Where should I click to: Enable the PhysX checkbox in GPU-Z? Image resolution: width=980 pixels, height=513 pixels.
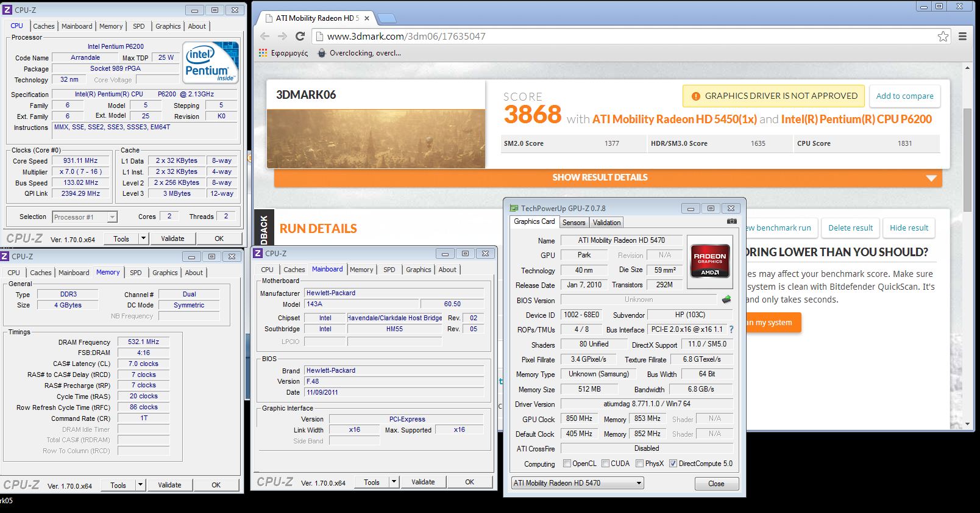[x=639, y=464]
